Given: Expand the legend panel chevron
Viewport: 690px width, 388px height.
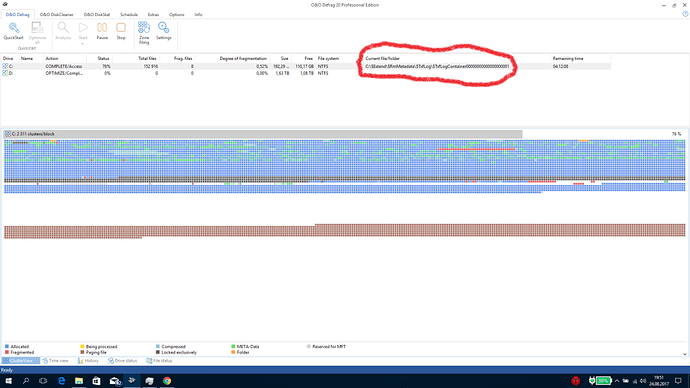Looking at the screenshot, I should click(685, 354).
